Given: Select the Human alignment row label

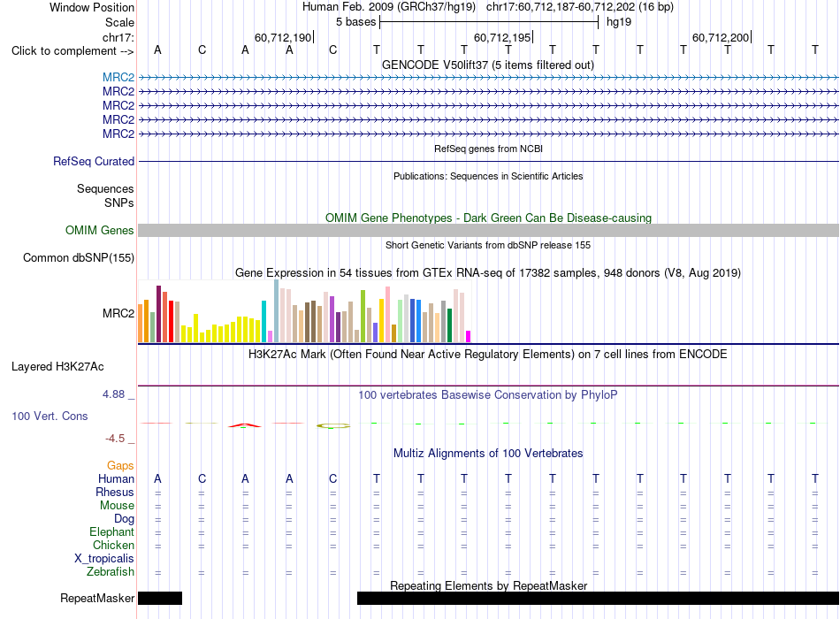Looking at the screenshot, I should click(116, 479).
